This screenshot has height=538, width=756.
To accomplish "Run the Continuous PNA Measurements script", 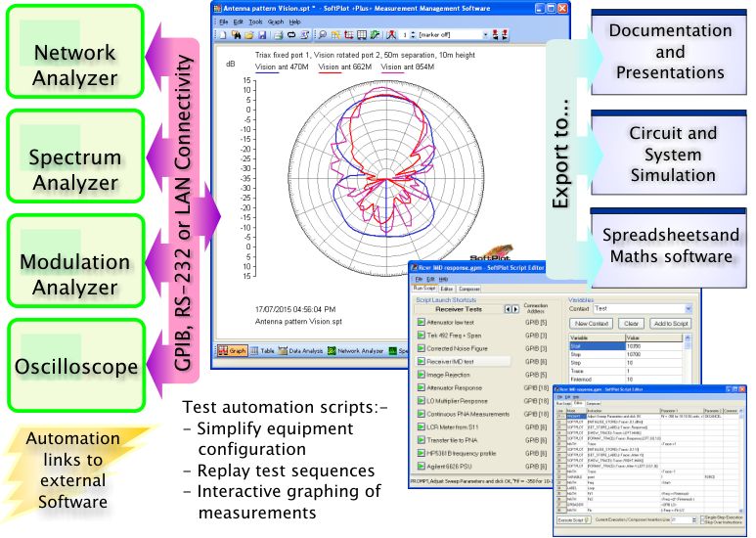I will [421, 414].
